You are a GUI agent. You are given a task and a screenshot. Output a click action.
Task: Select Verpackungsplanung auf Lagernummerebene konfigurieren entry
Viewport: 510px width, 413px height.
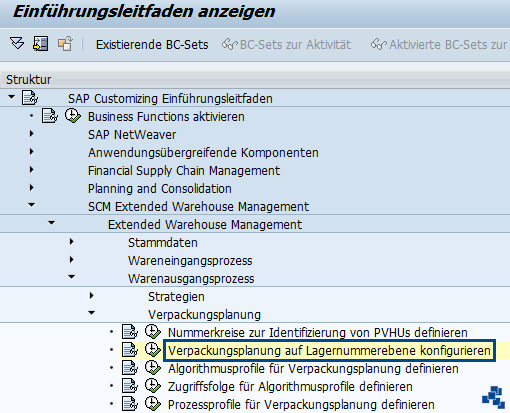pyautogui.click(x=329, y=351)
